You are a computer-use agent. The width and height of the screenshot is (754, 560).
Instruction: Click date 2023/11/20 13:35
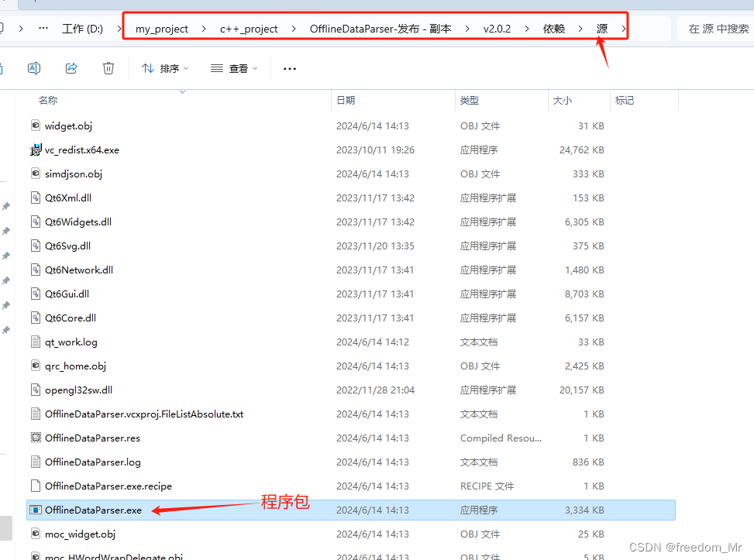tap(375, 246)
